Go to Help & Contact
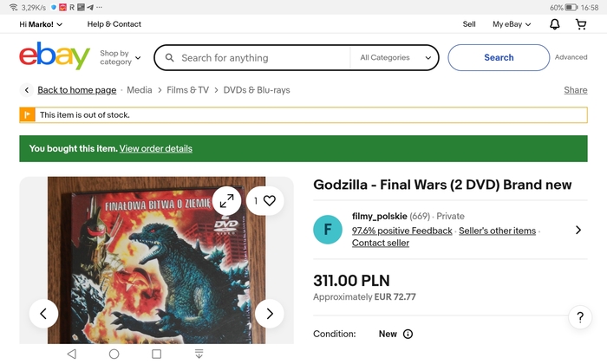This screenshot has height=364, width=607. [x=114, y=24]
